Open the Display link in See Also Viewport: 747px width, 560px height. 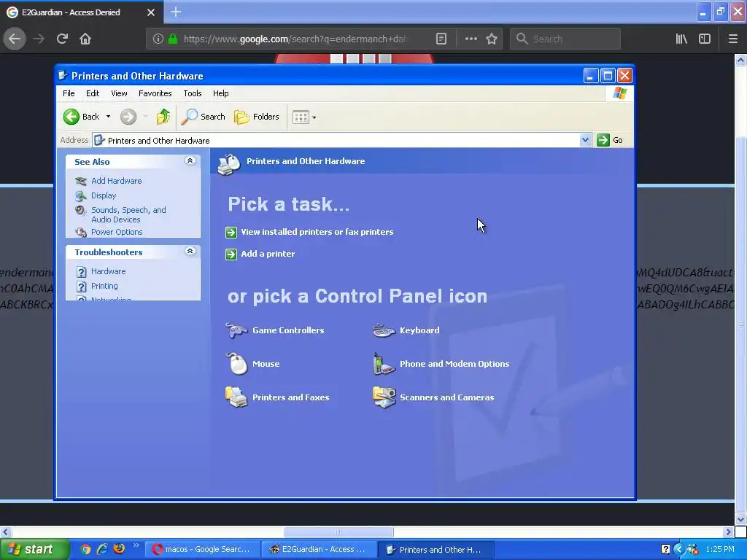pyautogui.click(x=104, y=195)
